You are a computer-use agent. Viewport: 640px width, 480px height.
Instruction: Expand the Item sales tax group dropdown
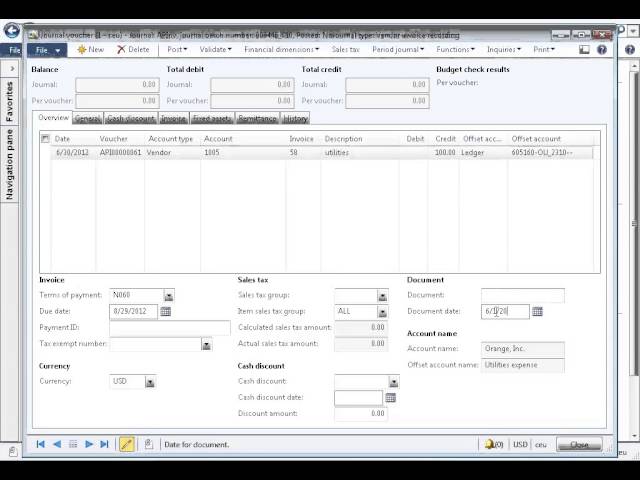coord(382,312)
